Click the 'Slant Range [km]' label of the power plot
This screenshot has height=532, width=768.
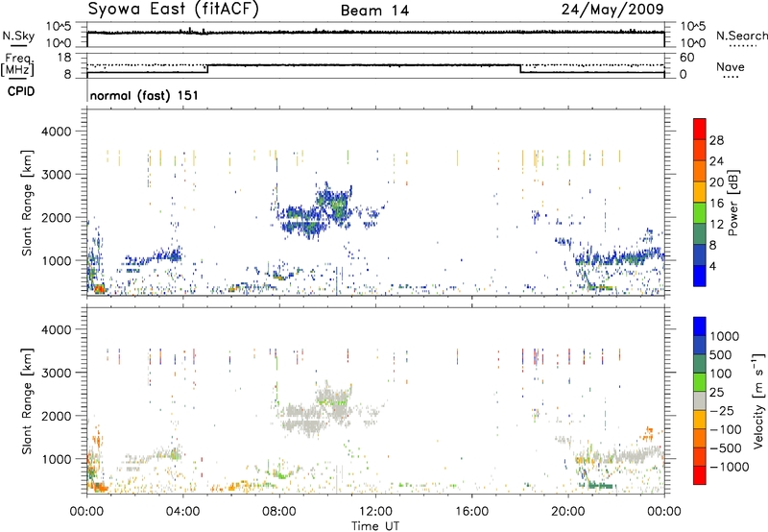(x=28, y=203)
